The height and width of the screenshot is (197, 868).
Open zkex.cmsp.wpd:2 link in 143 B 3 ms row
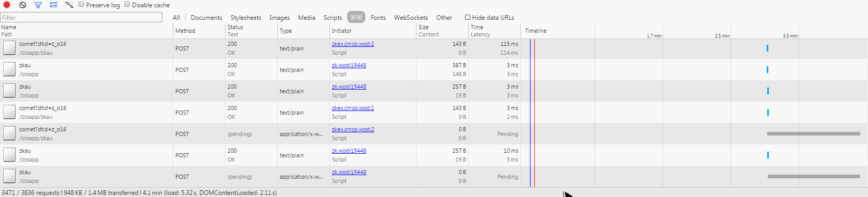pos(353,108)
